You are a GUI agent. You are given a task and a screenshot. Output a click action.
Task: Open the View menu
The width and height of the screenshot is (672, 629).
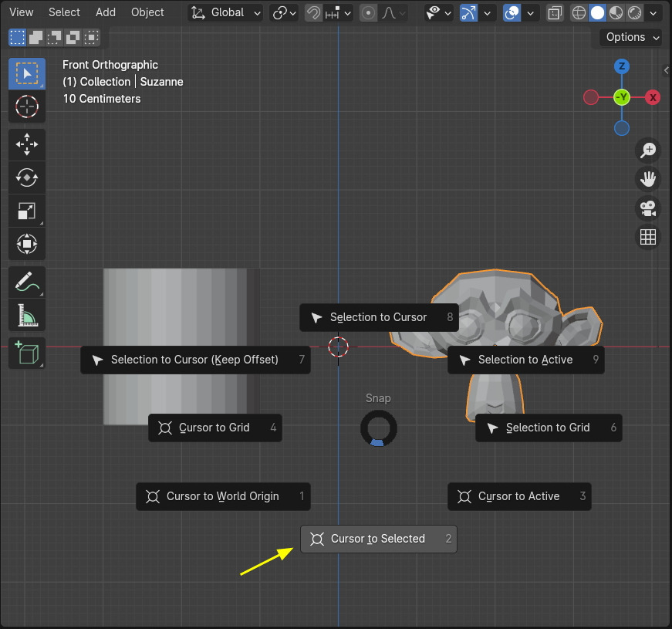22,12
